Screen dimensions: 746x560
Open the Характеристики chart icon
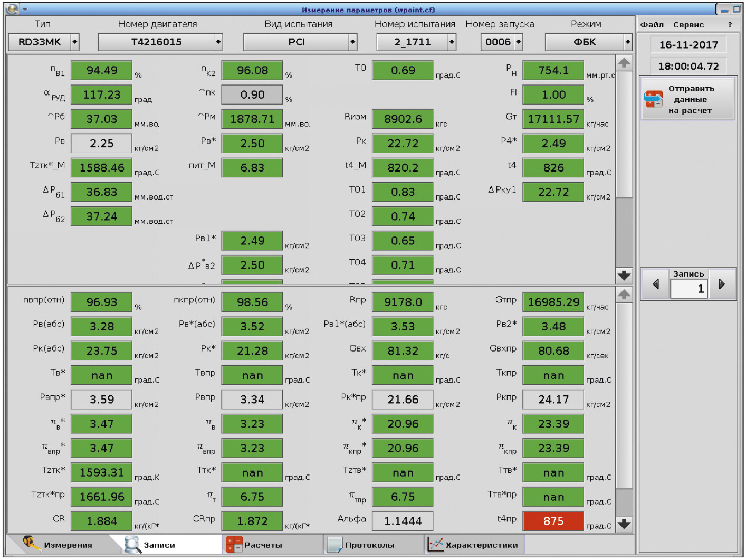click(x=435, y=545)
